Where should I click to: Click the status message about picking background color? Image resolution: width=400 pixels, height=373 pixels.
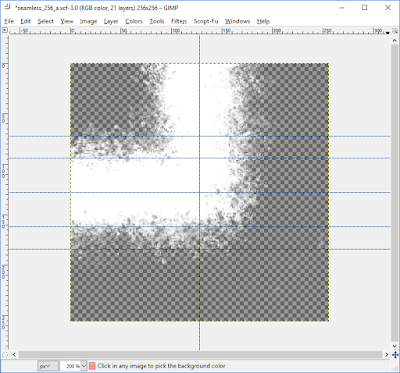161,366
